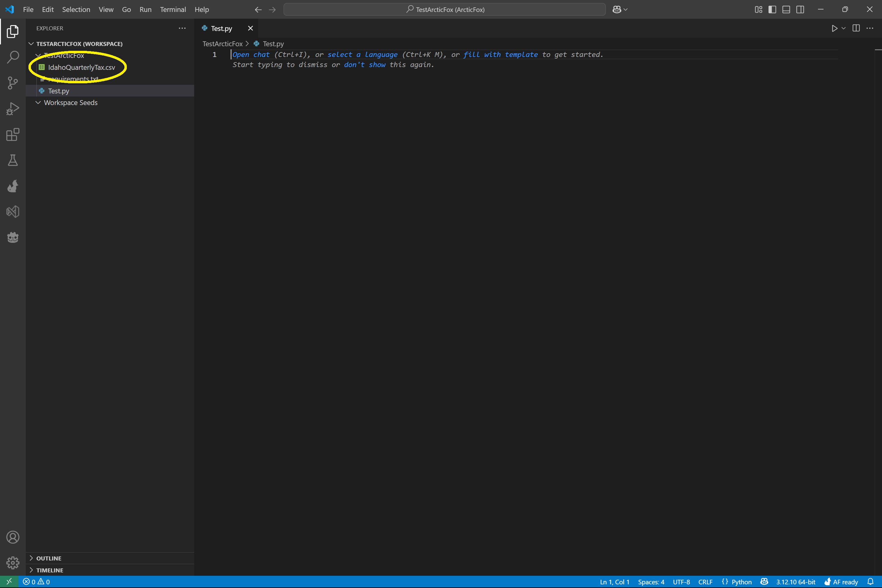Select the Test.py editor tab
The image size is (882, 588).
(221, 28)
